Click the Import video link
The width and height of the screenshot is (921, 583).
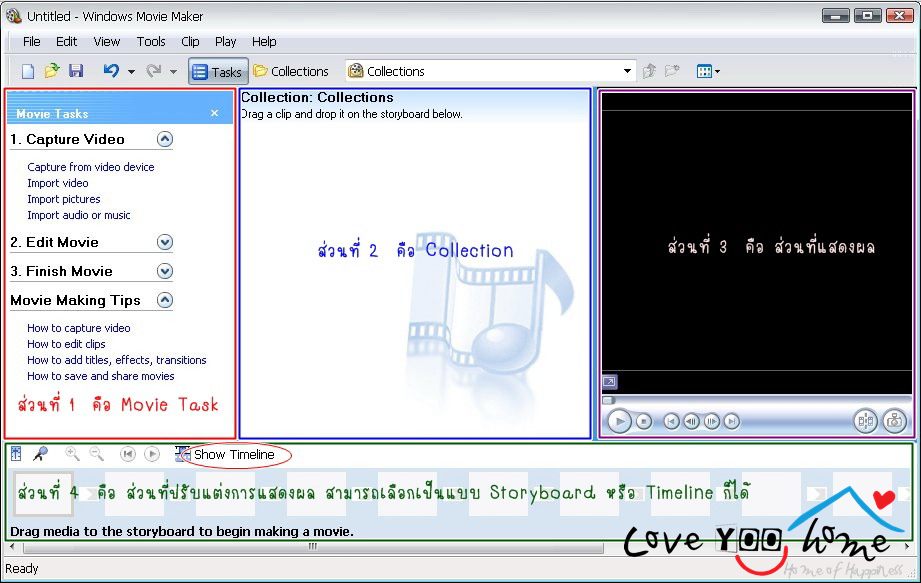coord(58,183)
